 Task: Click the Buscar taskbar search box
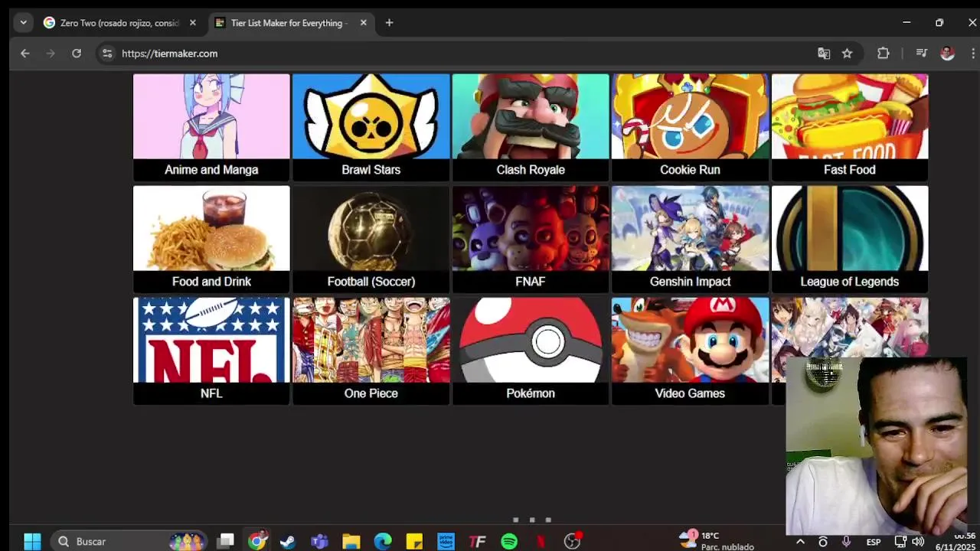129,542
